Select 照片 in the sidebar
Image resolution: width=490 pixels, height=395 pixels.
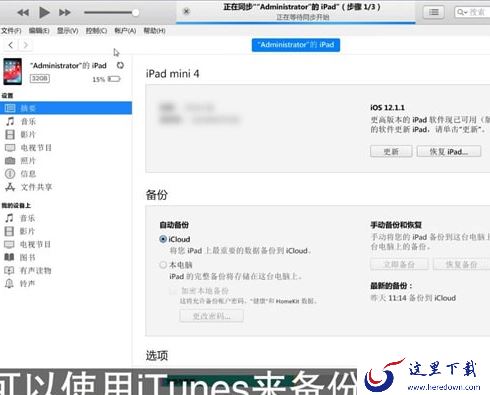[66, 161]
